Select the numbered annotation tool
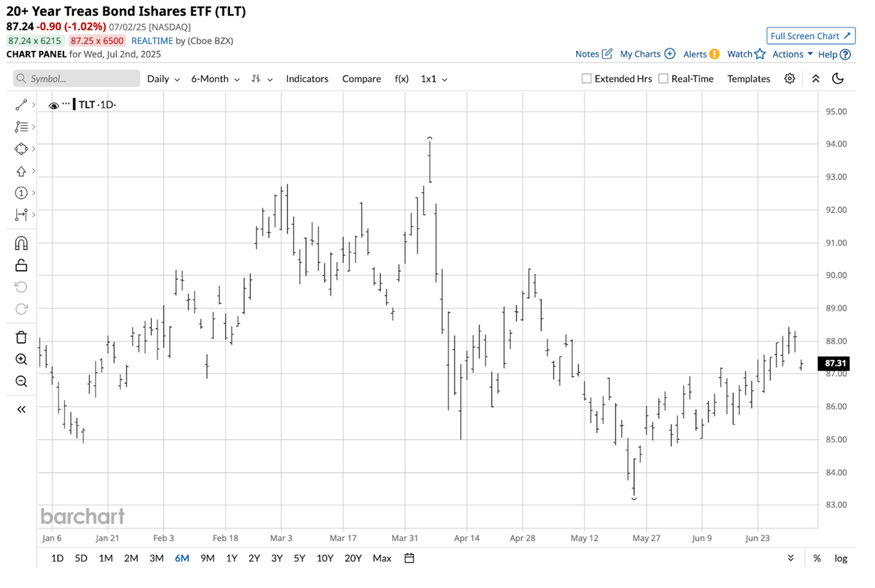Viewport: 875px width, 588px height. point(21,193)
